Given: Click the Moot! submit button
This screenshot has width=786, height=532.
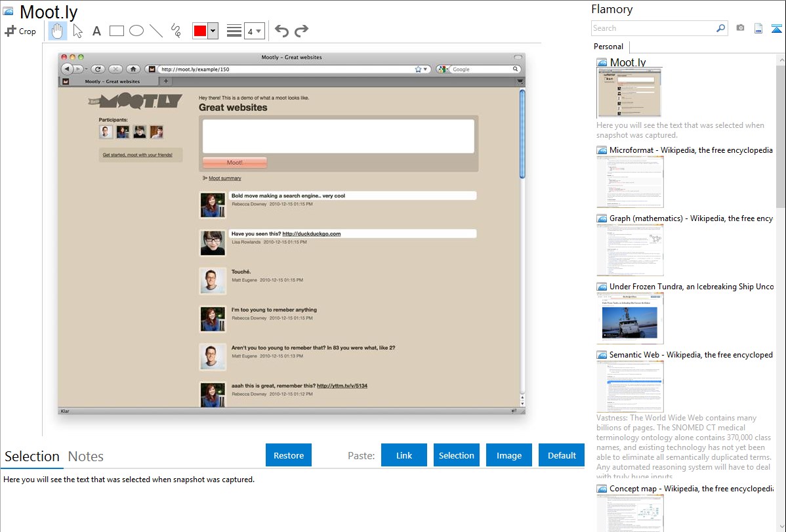Looking at the screenshot, I should tap(235, 163).
